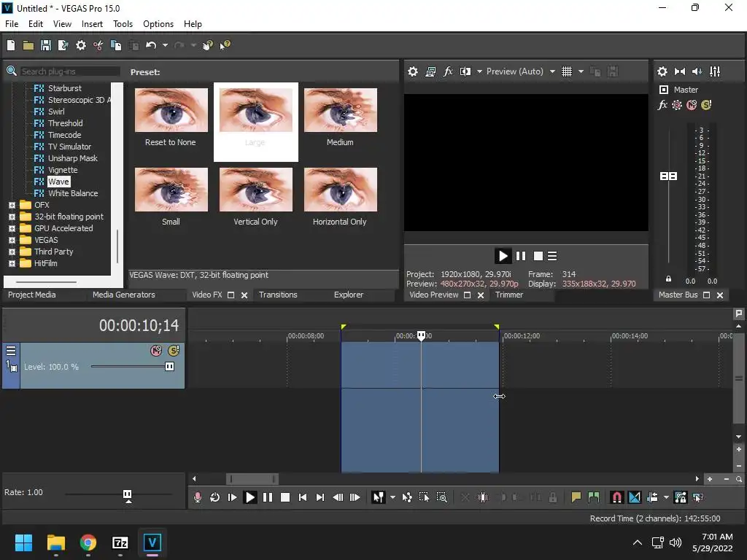Cut selection with the scissors icon
Screen dimensions: 747x560
coord(98,45)
